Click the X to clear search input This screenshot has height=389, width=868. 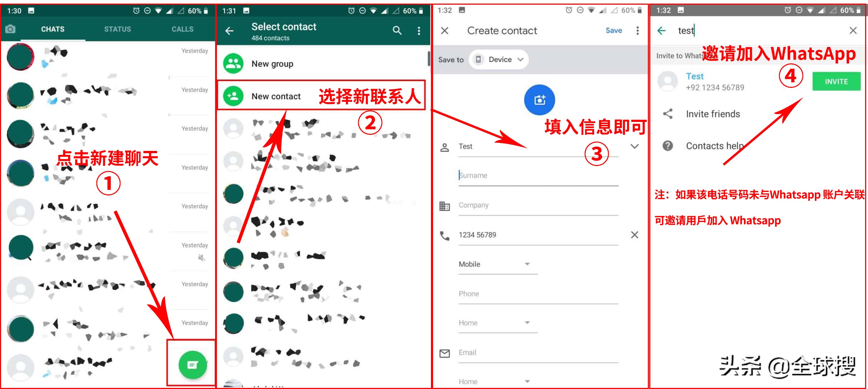pyautogui.click(x=854, y=30)
